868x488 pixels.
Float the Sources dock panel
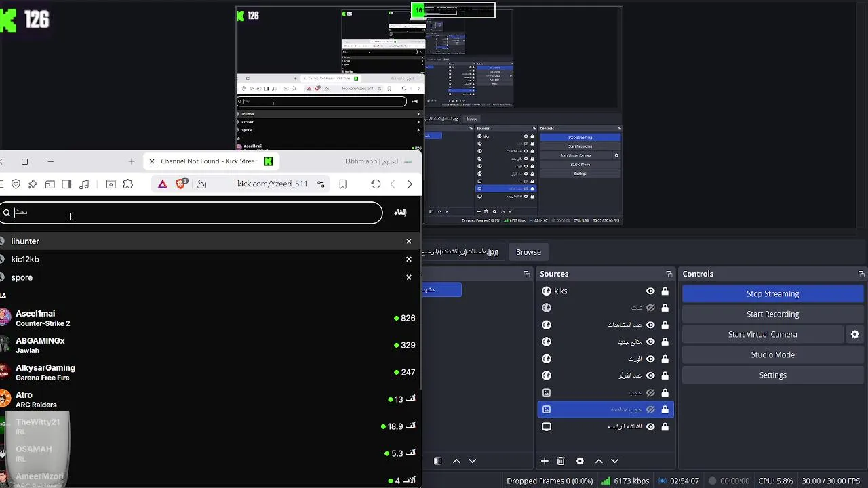[669, 274]
